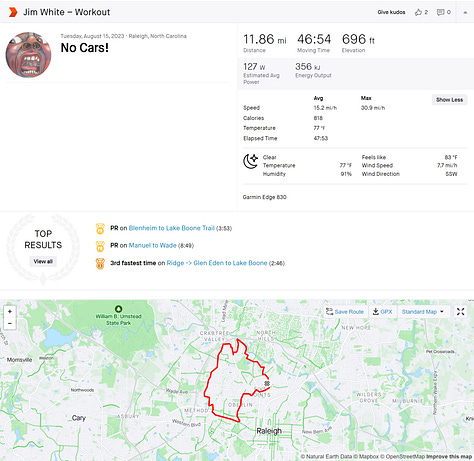Open the No Cars! activity title
474x461 pixels.
coord(85,48)
